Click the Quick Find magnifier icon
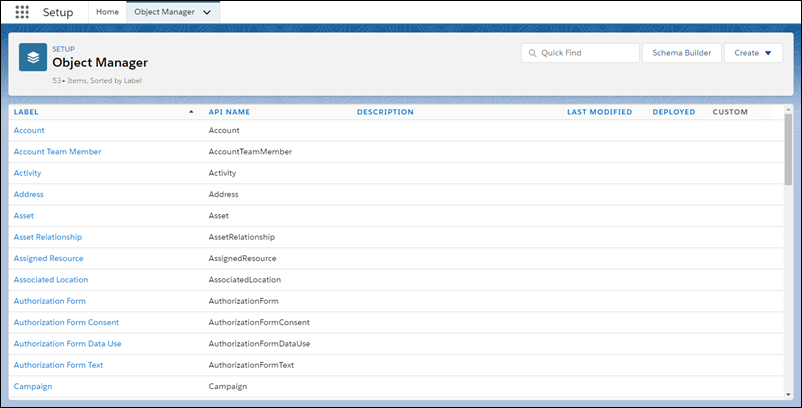The width and height of the screenshot is (802, 408). (x=532, y=53)
